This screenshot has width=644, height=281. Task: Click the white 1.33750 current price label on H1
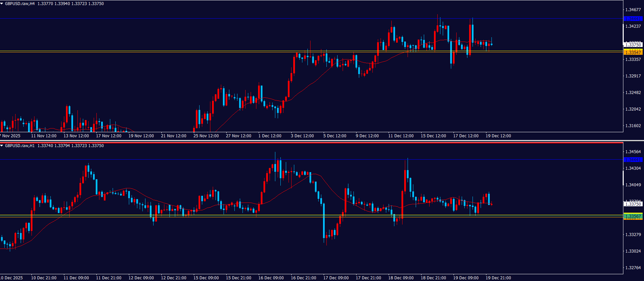tap(633, 204)
